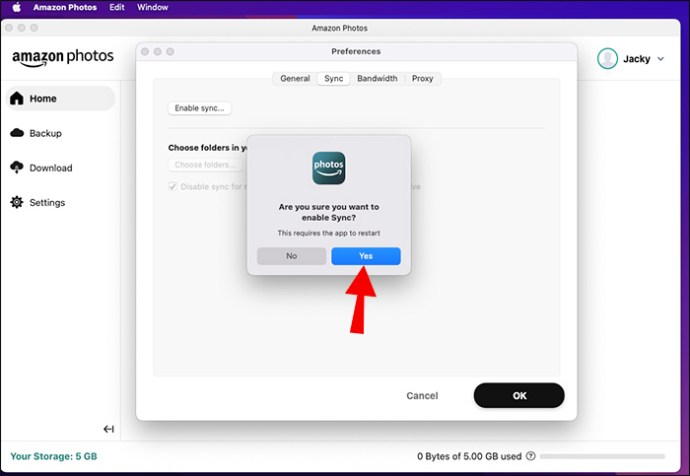Open the Apple menu
Image resolution: width=690 pixels, height=476 pixels.
[16, 7]
